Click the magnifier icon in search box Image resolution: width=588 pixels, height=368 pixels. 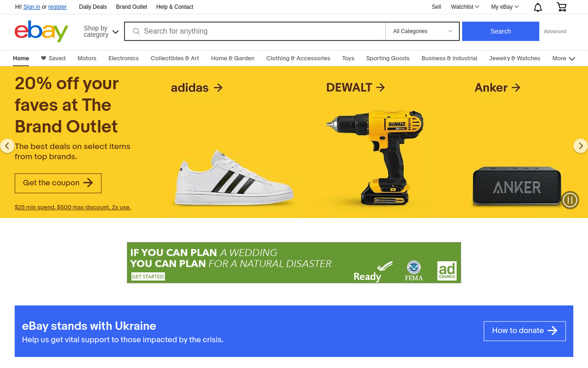point(136,31)
